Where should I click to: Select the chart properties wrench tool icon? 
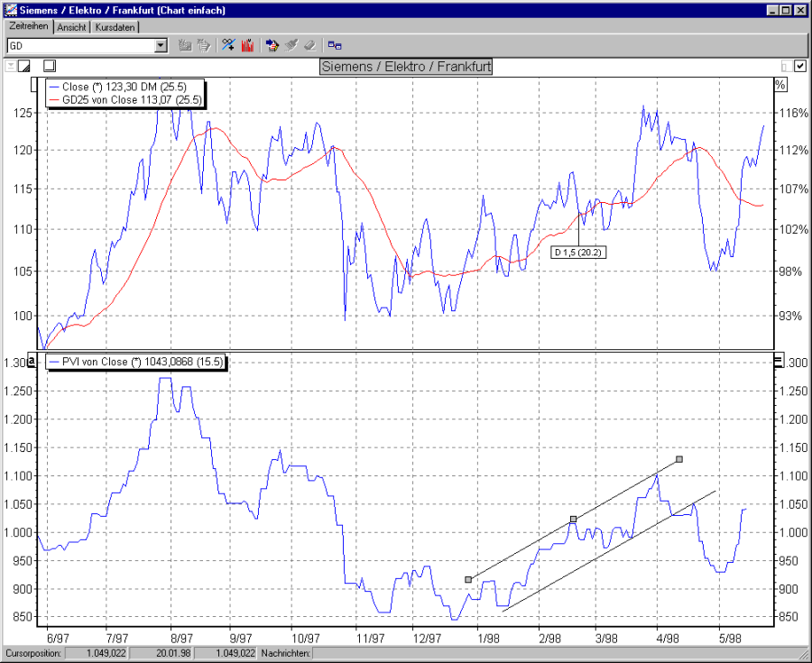(x=228, y=44)
